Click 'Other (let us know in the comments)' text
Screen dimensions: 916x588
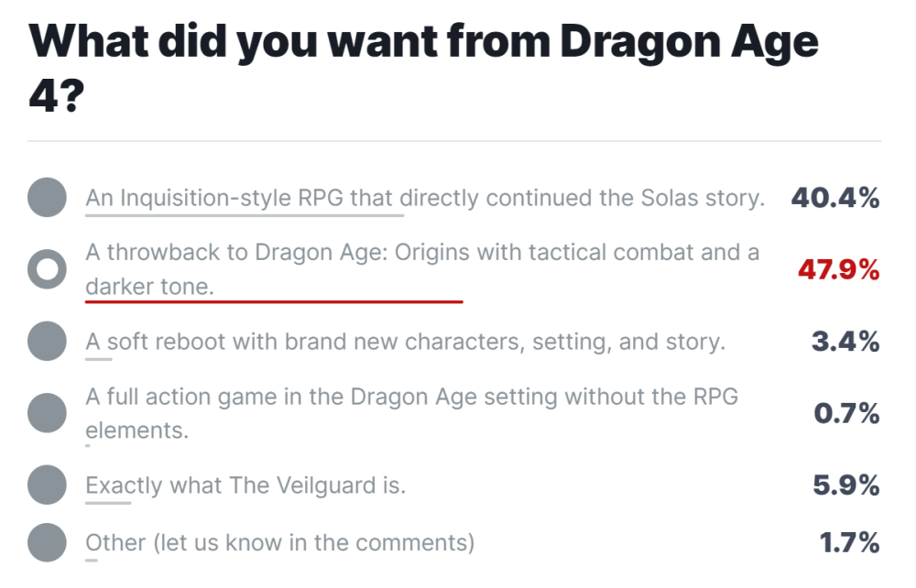(x=280, y=542)
